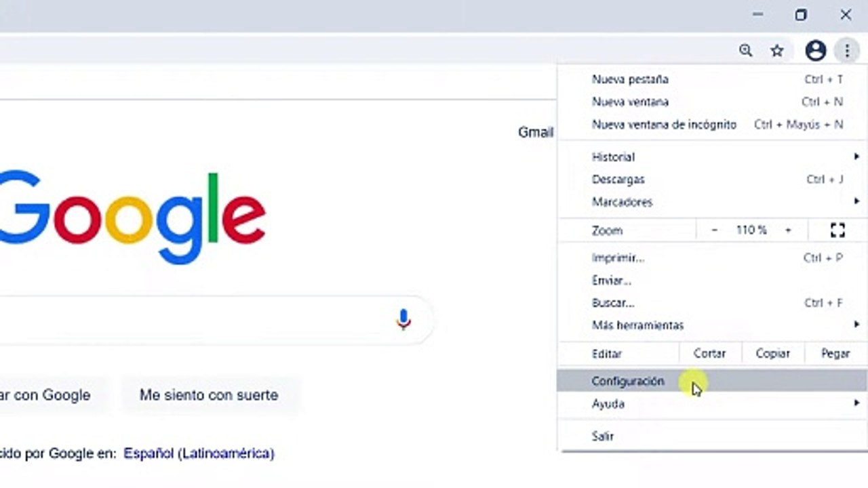
Task: Restore down the browser window
Action: pos(801,15)
